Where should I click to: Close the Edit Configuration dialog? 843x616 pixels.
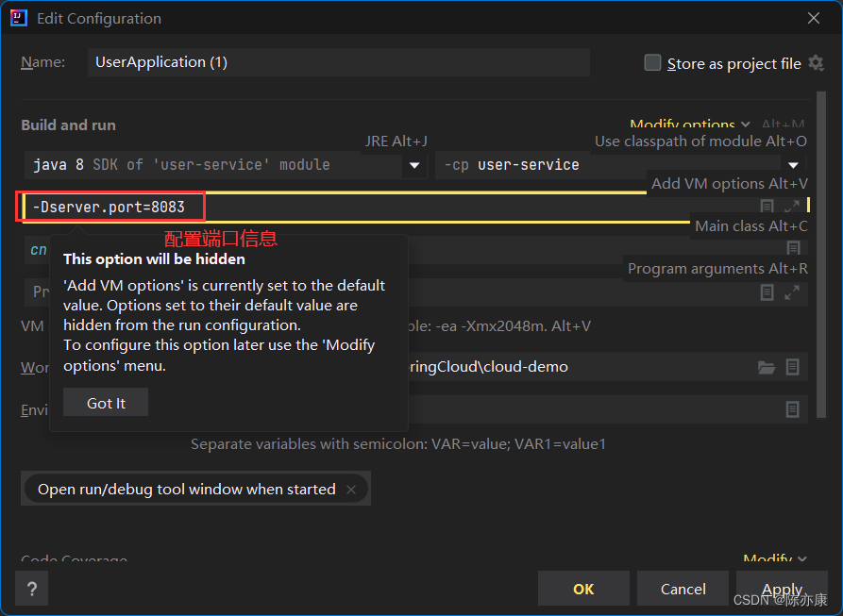[814, 18]
